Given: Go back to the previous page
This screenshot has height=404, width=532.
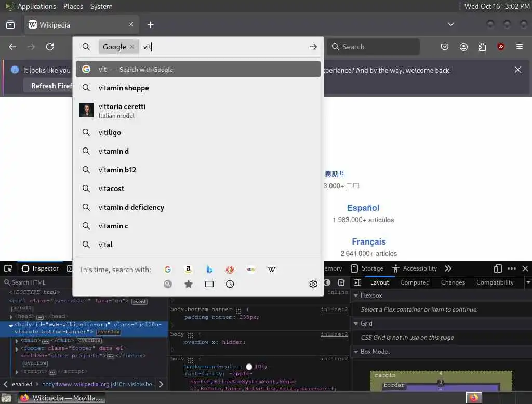Looking at the screenshot, I should 12,47.
